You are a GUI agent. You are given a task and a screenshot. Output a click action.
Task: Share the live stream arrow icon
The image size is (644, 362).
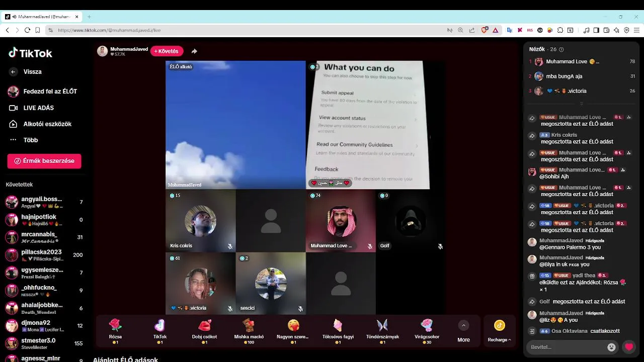[x=194, y=51]
